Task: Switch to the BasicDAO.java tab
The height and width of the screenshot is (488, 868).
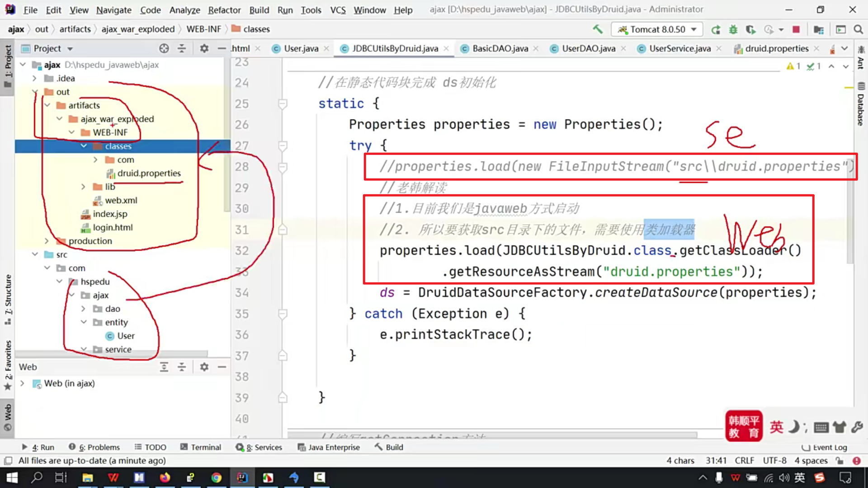Action: 500,48
